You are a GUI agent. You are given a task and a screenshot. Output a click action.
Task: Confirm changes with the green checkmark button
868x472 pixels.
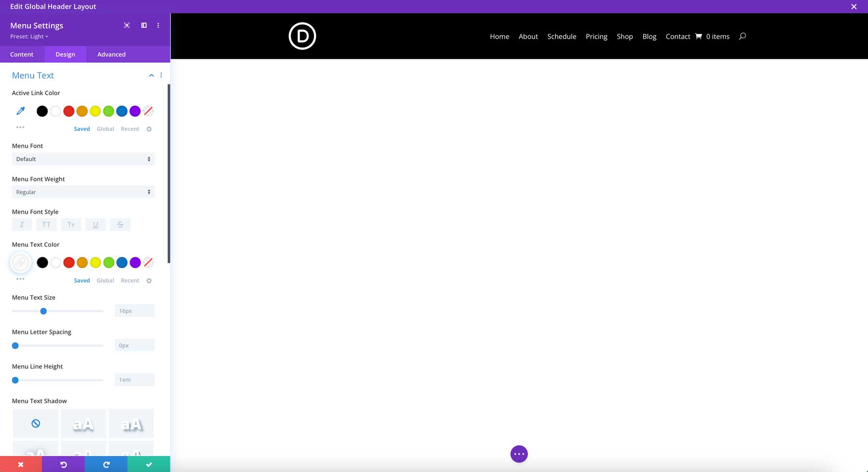click(x=149, y=464)
